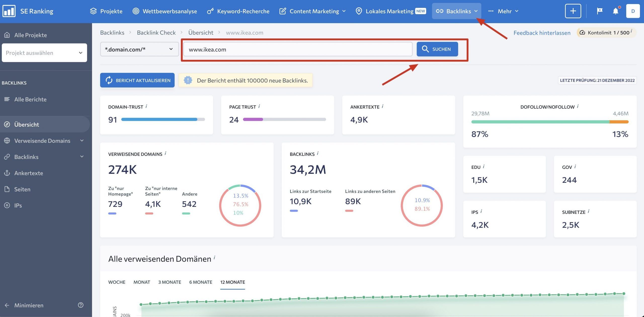
Task: Click the 34,2M backlinks value
Action: click(308, 169)
